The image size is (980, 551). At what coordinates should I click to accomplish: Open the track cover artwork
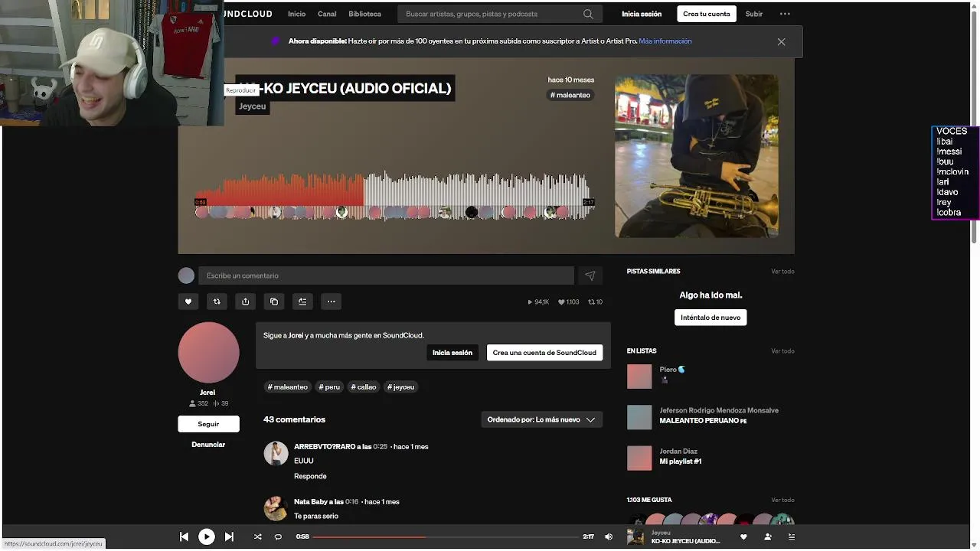pyautogui.click(x=696, y=155)
